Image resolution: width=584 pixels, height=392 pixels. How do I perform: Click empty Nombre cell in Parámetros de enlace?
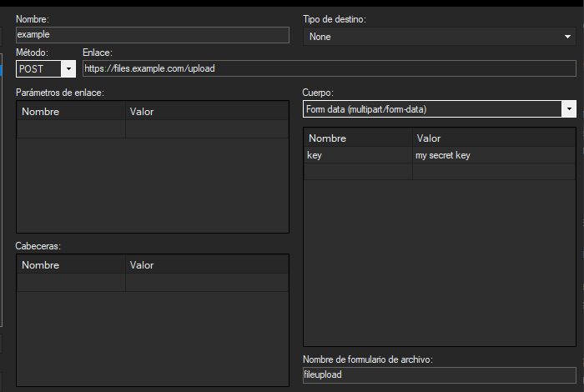pyautogui.click(x=71, y=129)
